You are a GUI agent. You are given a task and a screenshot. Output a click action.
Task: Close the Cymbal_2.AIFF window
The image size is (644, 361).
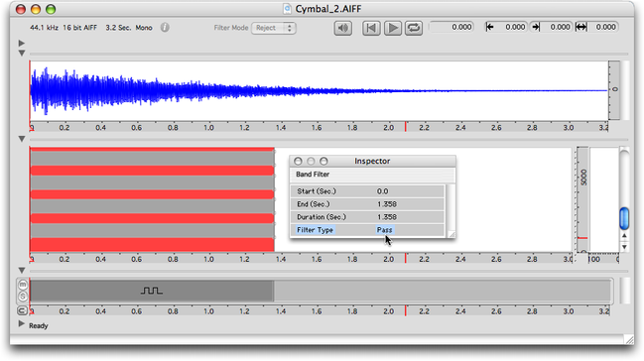[x=21, y=9]
